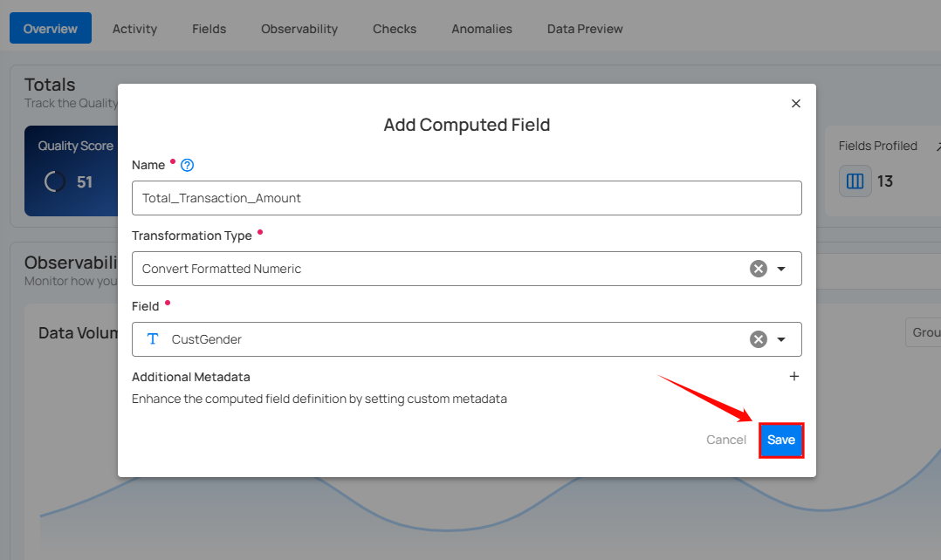941x560 pixels.
Task: Go to the Observability tab
Action: pyautogui.click(x=299, y=29)
